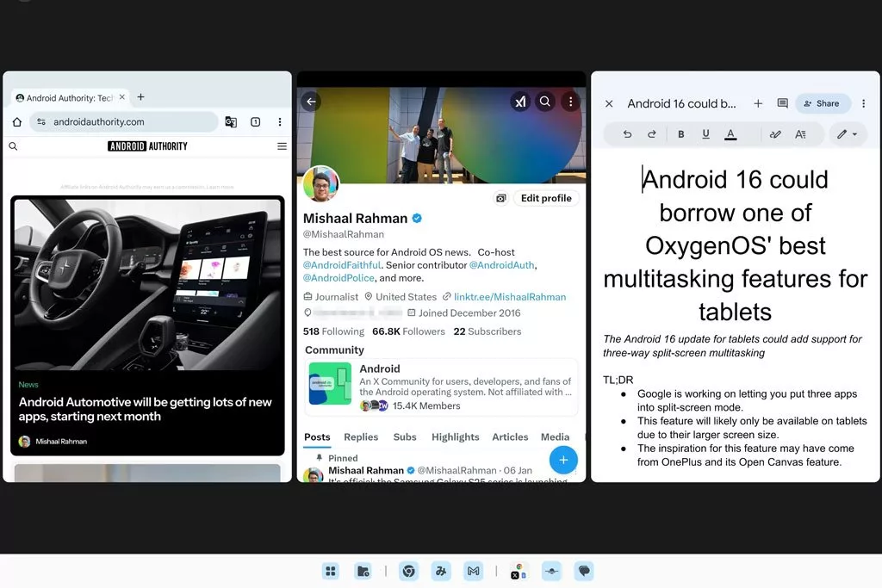Viewport: 882px width, 588px height.
Task: Click the translate page icon in Chrome
Action: (231, 121)
